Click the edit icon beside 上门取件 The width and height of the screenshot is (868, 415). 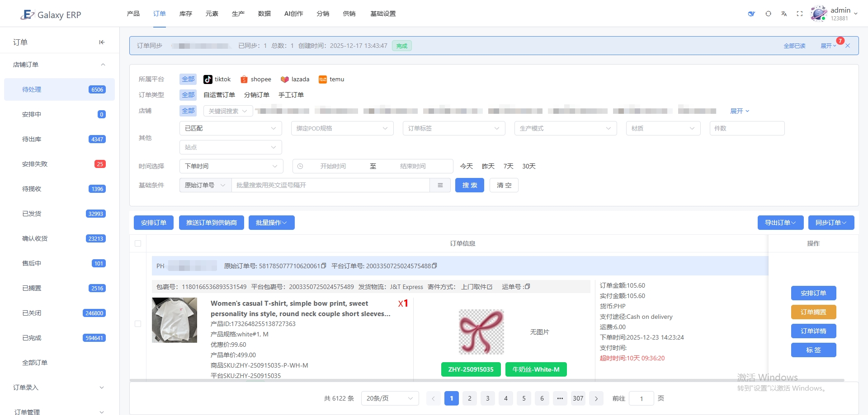point(490,287)
